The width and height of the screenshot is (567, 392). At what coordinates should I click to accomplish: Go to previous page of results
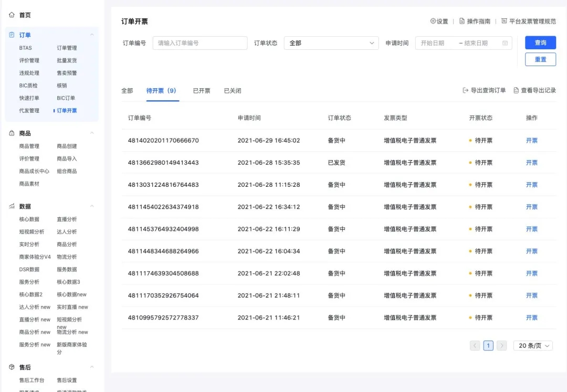[475, 346]
